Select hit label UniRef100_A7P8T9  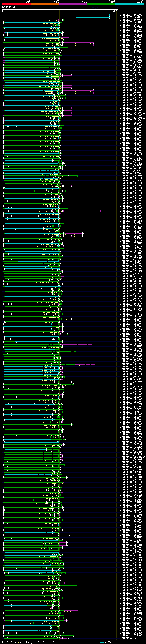(x=131, y=55)
